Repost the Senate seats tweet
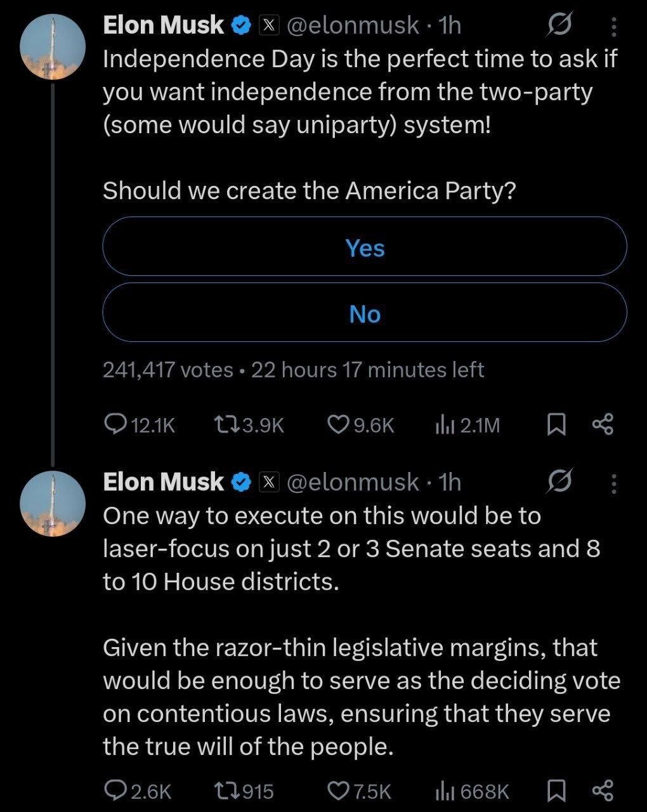 pyautogui.click(x=225, y=790)
